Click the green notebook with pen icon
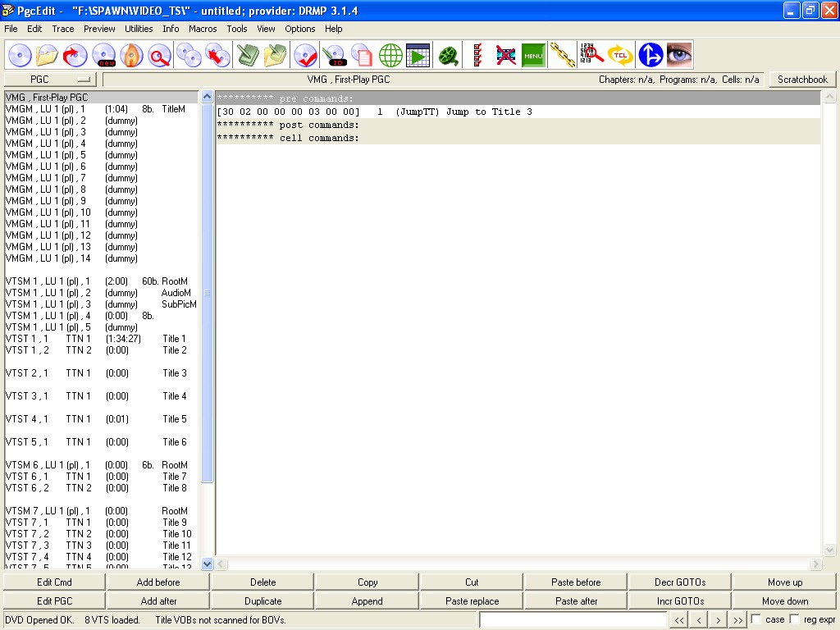Viewport: 840px width, 630px height. 248,55
